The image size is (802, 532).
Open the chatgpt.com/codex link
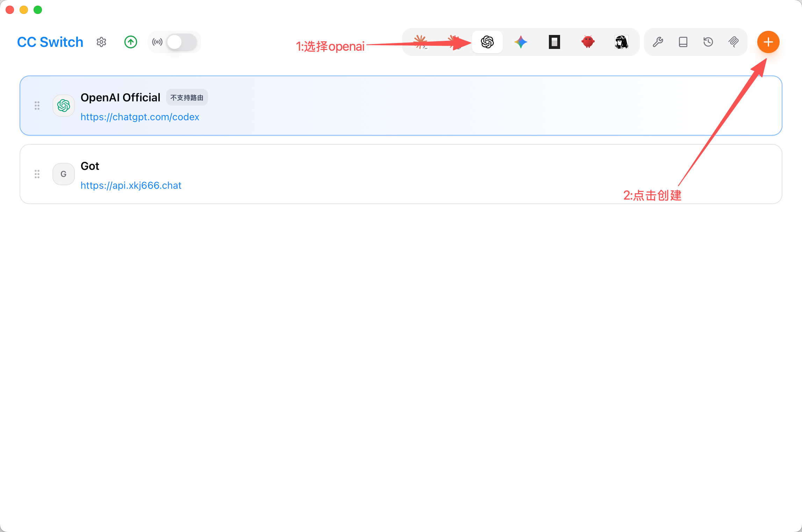click(140, 117)
